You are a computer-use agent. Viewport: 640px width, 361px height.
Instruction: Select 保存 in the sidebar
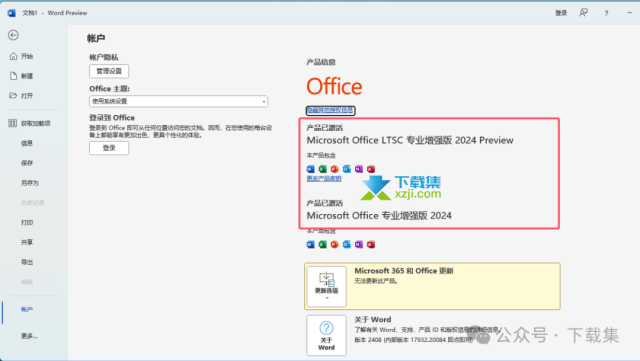point(27,163)
